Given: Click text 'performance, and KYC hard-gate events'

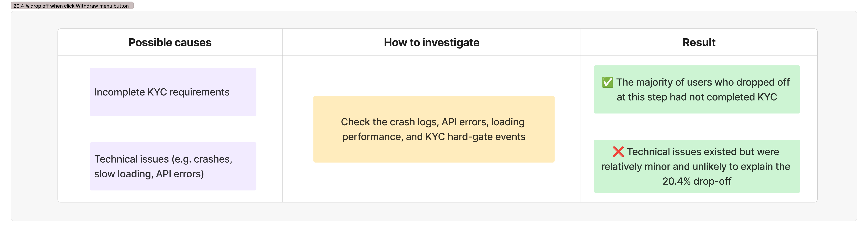Looking at the screenshot, I should (434, 137).
